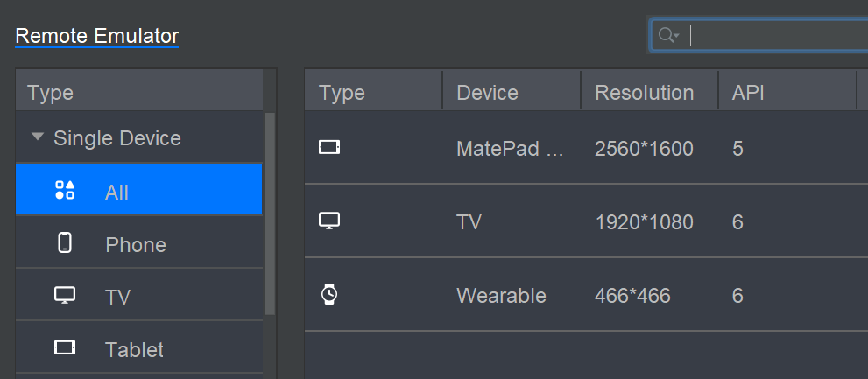Select the MatePad 2560*1600 device row

click(586, 148)
